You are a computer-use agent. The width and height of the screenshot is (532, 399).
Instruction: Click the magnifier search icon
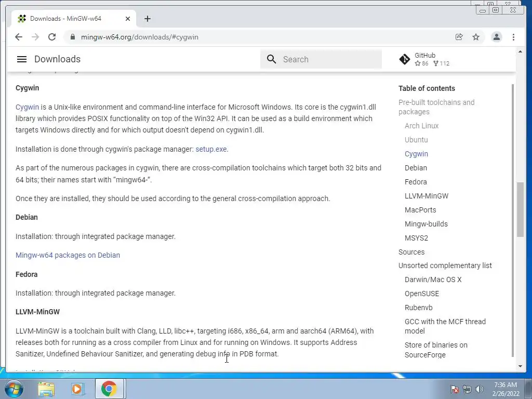coord(271,59)
